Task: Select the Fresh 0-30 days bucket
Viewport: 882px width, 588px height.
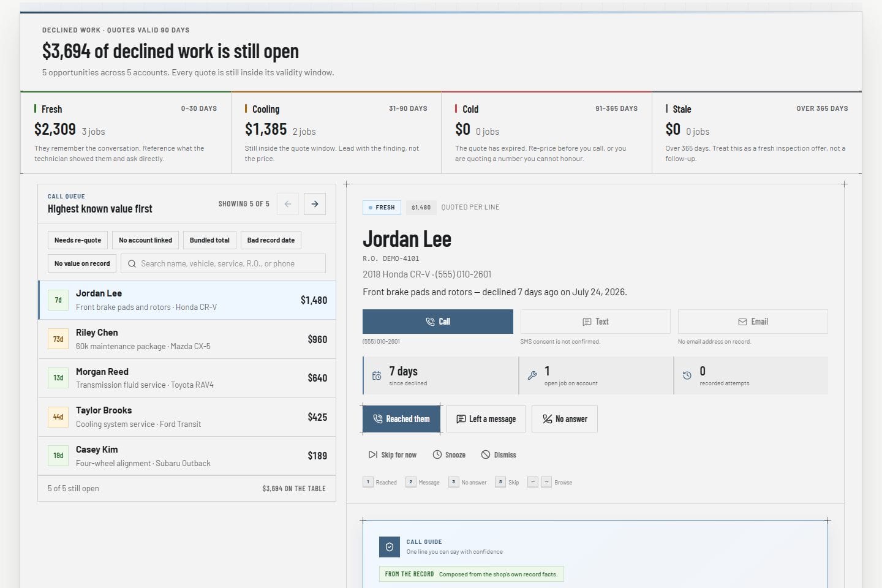Action: pyautogui.click(x=126, y=132)
